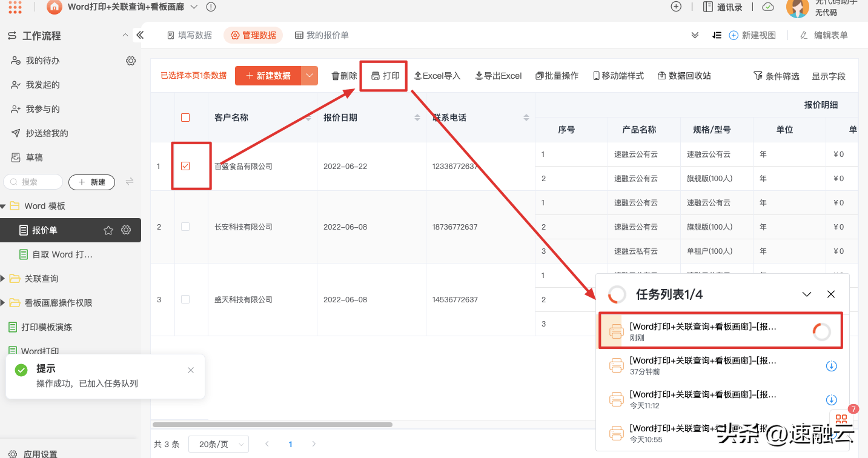The width and height of the screenshot is (868, 458).
Task: Expand more views double-chevron
Action: 695,35
